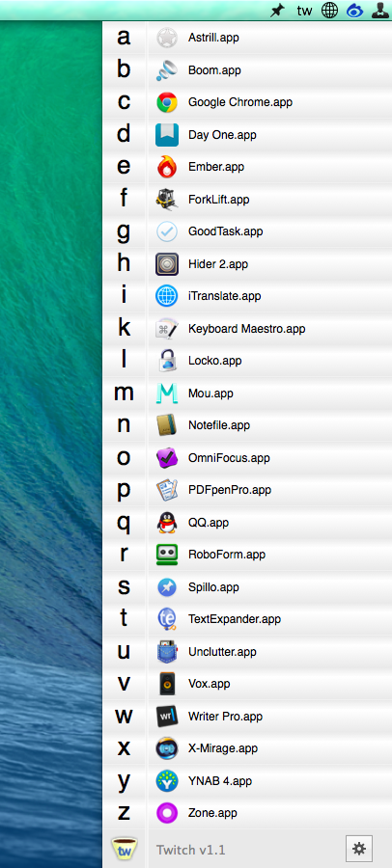Click the globe icon in menu bar
392x868 pixels.
(330, 11)
